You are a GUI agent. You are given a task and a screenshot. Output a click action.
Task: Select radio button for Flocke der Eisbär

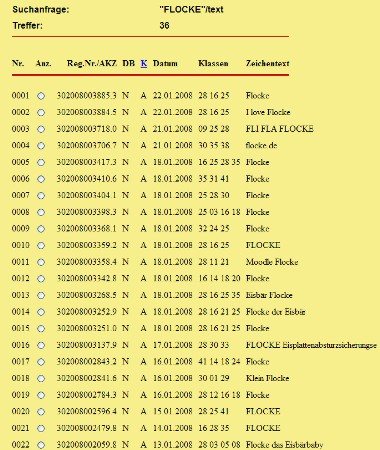pyautogui.click(x=41, y=312)
